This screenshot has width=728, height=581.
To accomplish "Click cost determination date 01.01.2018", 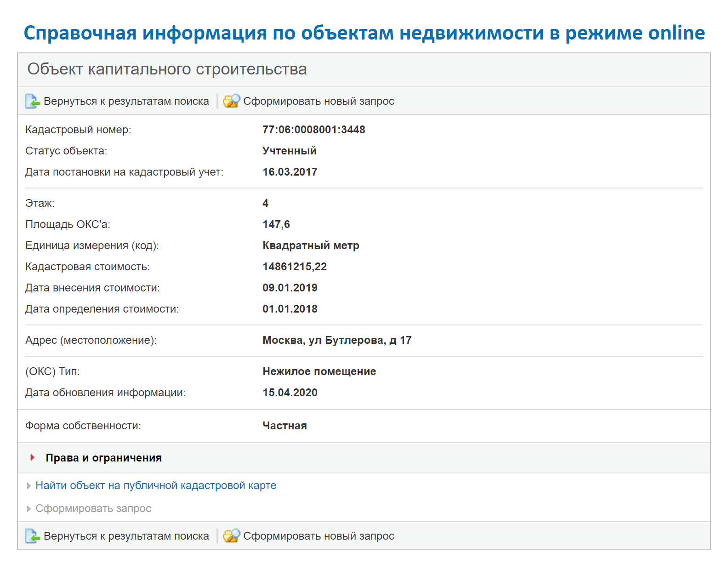I will [x=290, y=309].
